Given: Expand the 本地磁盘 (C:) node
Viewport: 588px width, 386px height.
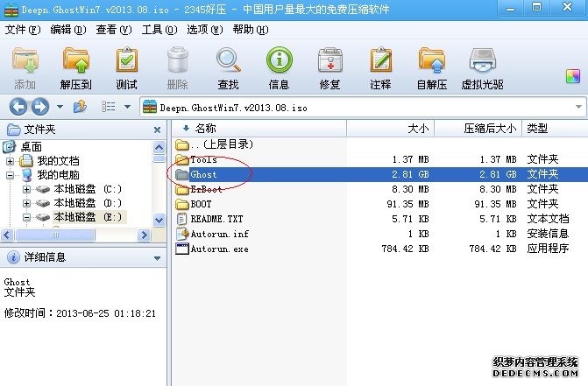Looking at the screenshot, I should pyautogui.click(x=26, y=189).
